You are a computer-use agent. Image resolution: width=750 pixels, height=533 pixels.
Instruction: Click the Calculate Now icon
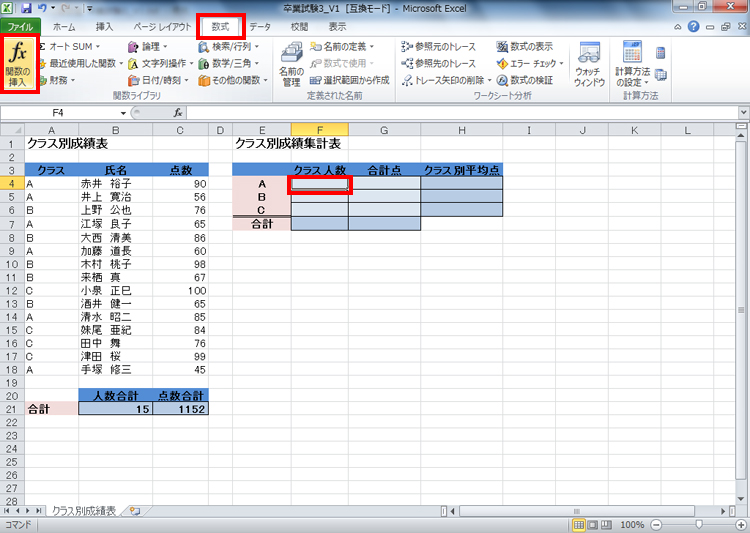coord(661,53)
